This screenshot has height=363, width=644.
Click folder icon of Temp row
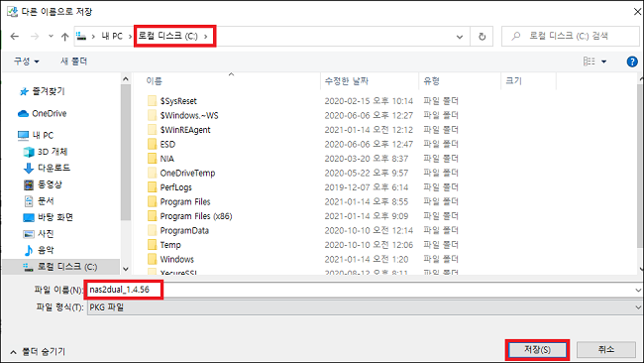point(152,245)
